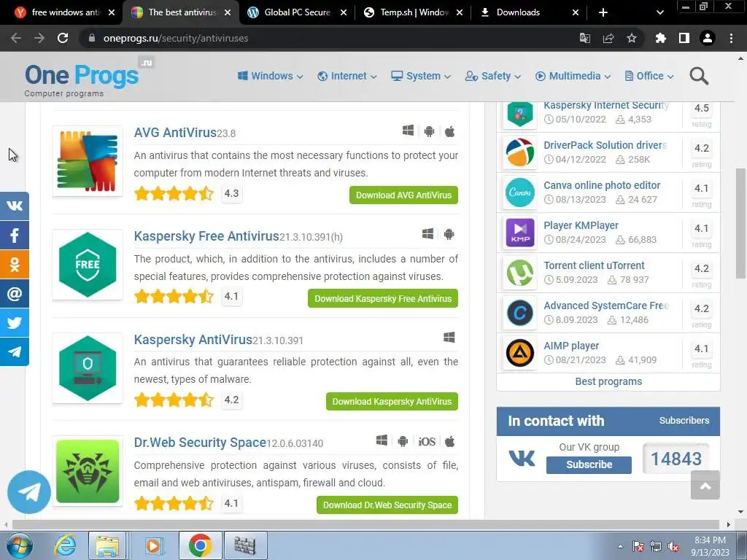747x560 pixels.
Task: Open Chrome three-dot menu
Action: tap(731, 38)
